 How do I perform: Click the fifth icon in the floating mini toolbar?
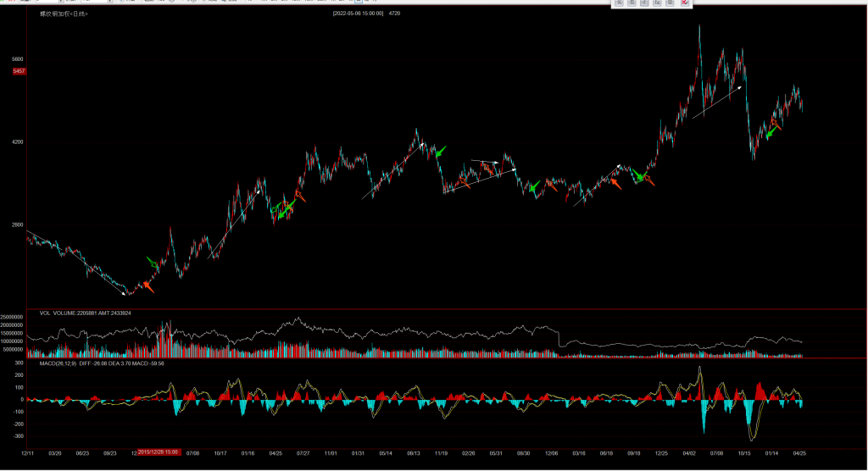coord(670,3)
